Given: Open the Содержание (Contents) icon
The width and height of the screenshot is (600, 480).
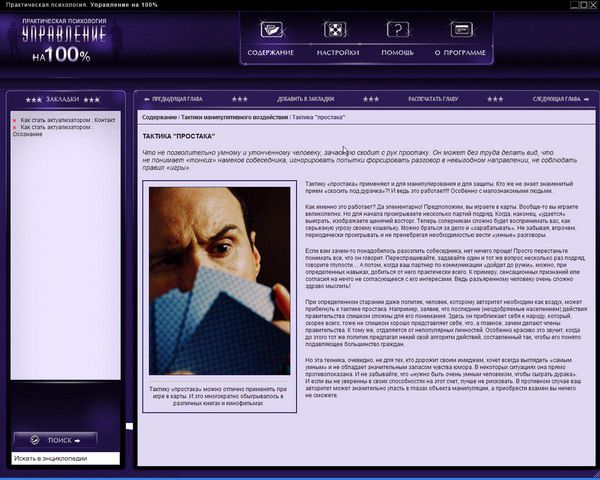Looking at the screenshot, I should click(270, 30).
